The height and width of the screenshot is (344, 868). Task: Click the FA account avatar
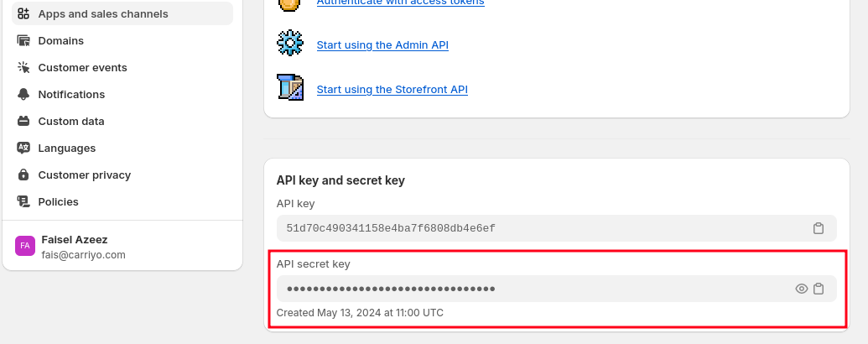(25, 246)
